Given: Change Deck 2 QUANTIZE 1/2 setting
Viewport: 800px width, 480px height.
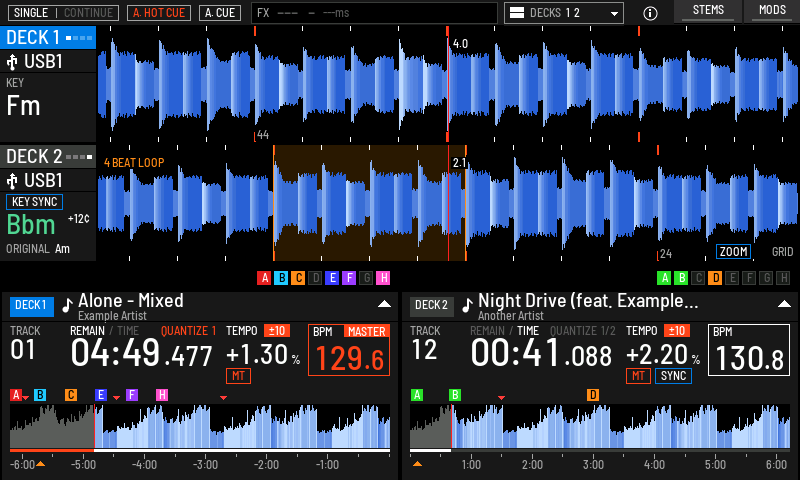Looking at the screenshot, I should (x=583, y=331).
